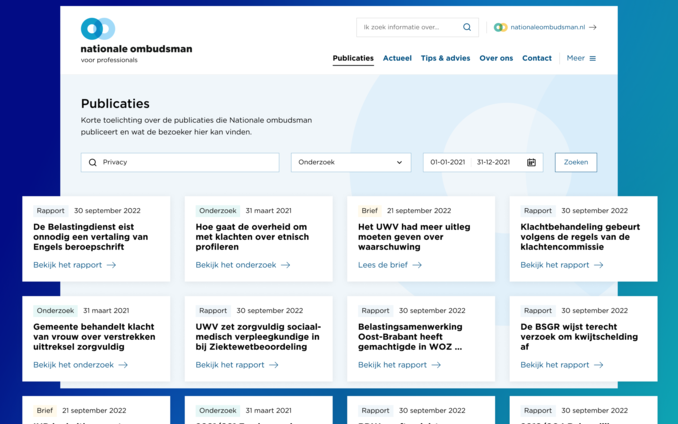
Task: Click the title 'Gemeente behandelt klacht van vrouw'
Action: (x=94, y=337)
